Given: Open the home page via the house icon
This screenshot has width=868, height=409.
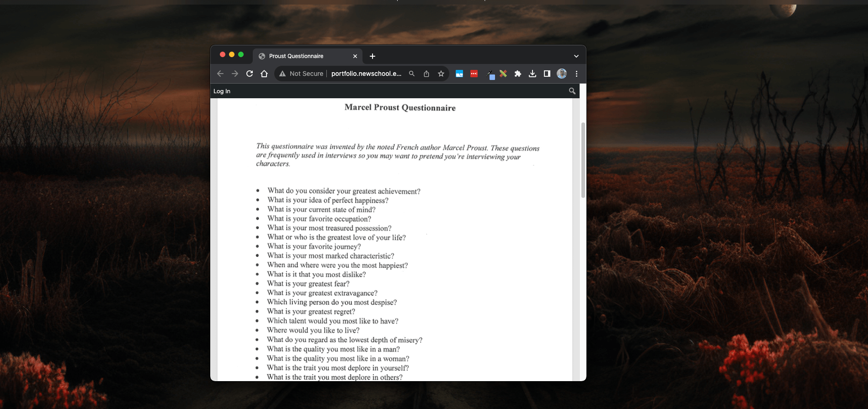Looking at the screenshot, I should (x=264, y=74).
